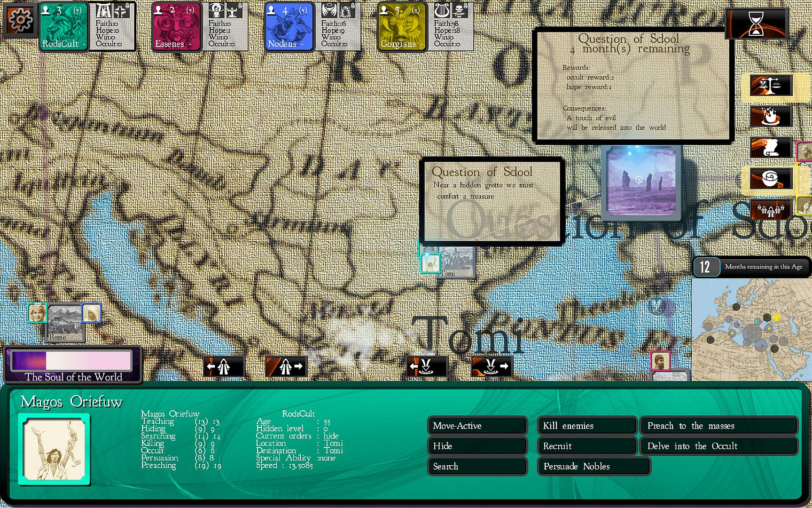This screenshot has width=812, height=508.
Task: Select next cultist with right arrow
Action: click(x=286, y=366)
